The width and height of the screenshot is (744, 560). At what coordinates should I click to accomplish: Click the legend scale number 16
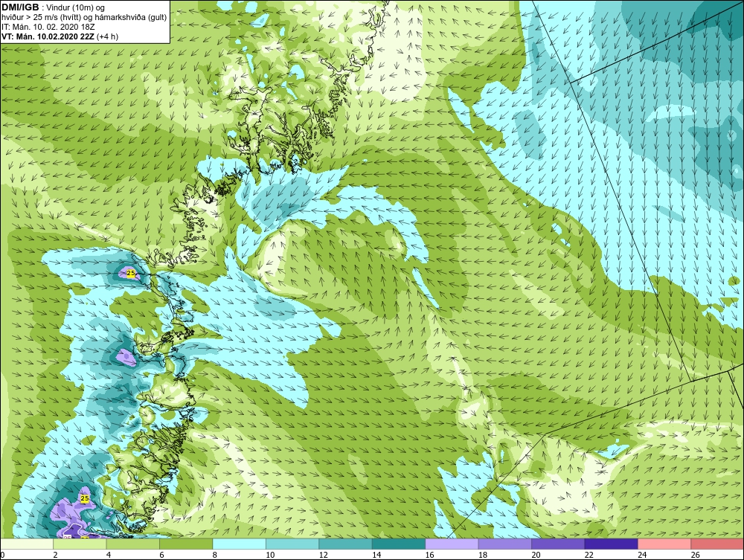(x=429, y=555)
